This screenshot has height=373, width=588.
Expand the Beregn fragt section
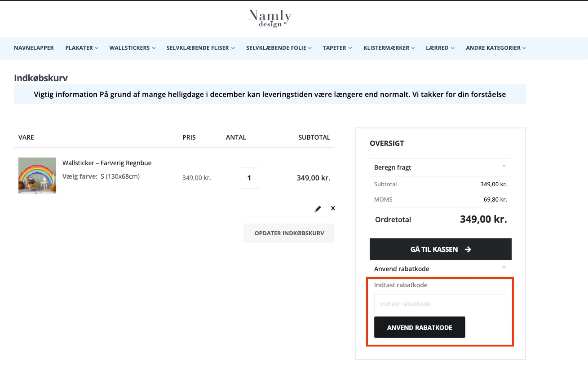440,167
